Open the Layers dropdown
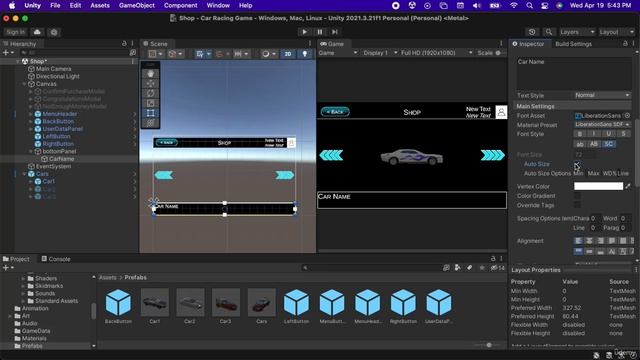640x360 pixels. 577,32
